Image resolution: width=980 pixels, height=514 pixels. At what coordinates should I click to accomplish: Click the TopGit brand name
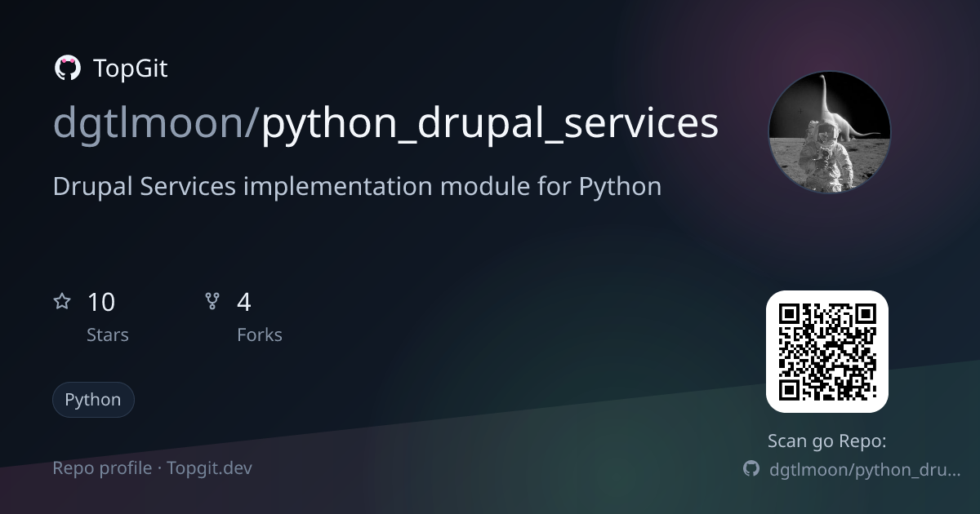point(131,69)
